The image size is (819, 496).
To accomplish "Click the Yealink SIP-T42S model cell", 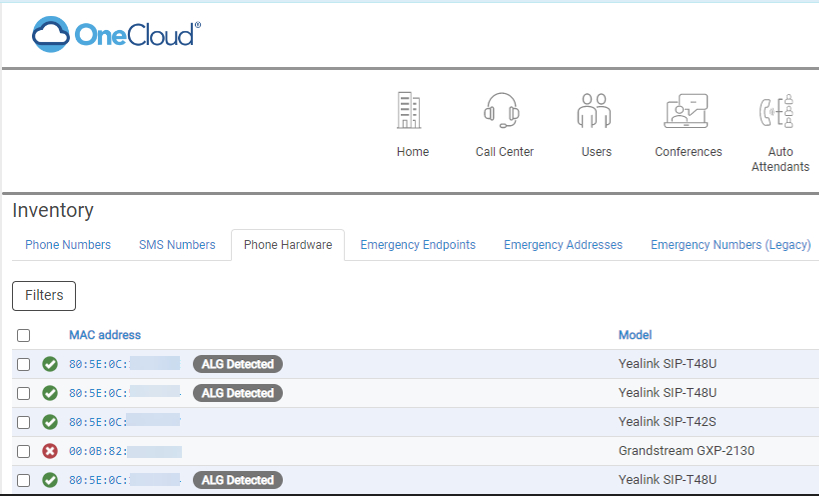I will pos(668,422).
